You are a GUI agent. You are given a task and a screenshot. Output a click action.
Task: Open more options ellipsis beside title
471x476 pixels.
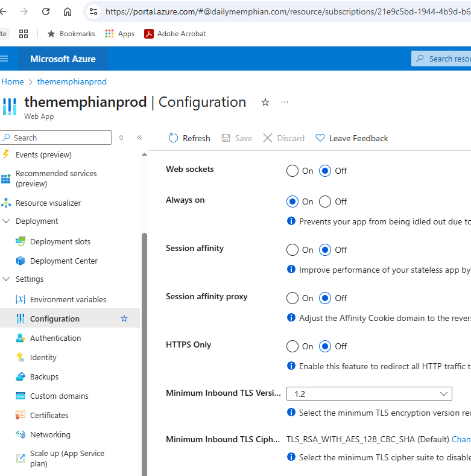285,102
